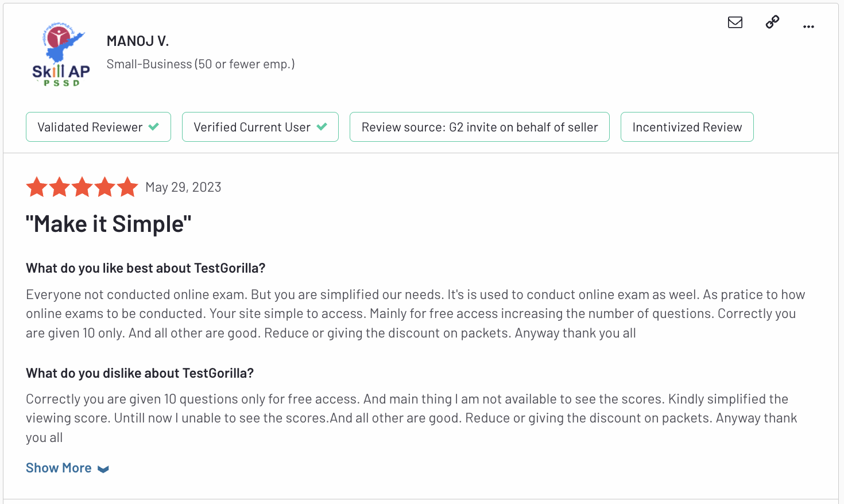Expand the review with Show More
This screenshot has height=504, width=844.
pos(59,468)
